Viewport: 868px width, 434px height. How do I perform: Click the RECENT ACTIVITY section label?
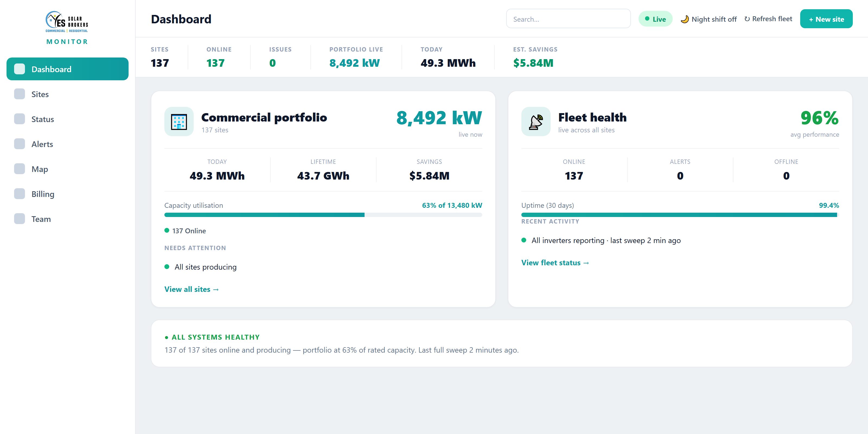(550, 221)
